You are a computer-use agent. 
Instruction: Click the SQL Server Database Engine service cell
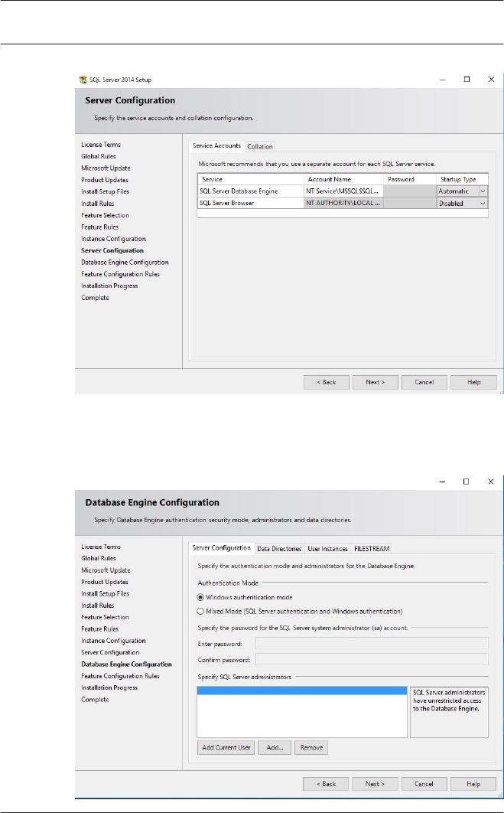point(250,191)
